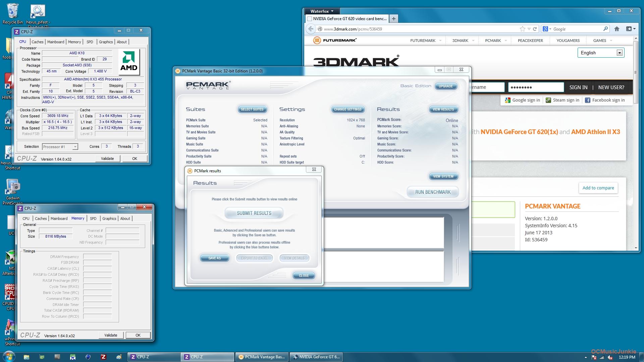Viewport: 644px width, 362px height.
Task: Click the network status tray icon
Action: click(x=602, y=357)
